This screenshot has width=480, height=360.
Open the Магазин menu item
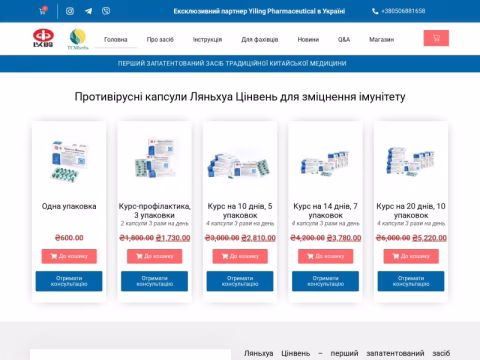pyautogui.click(x=381, y=39)
